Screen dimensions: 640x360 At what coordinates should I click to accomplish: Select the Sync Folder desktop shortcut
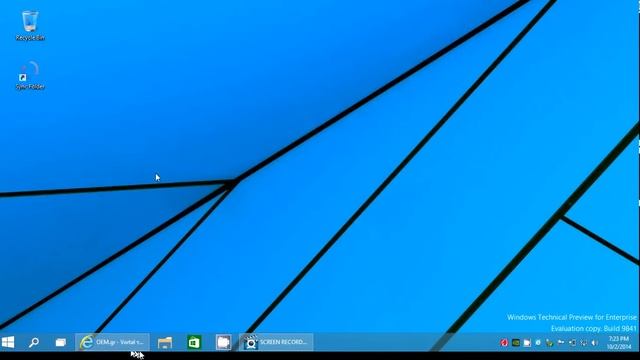30,75
